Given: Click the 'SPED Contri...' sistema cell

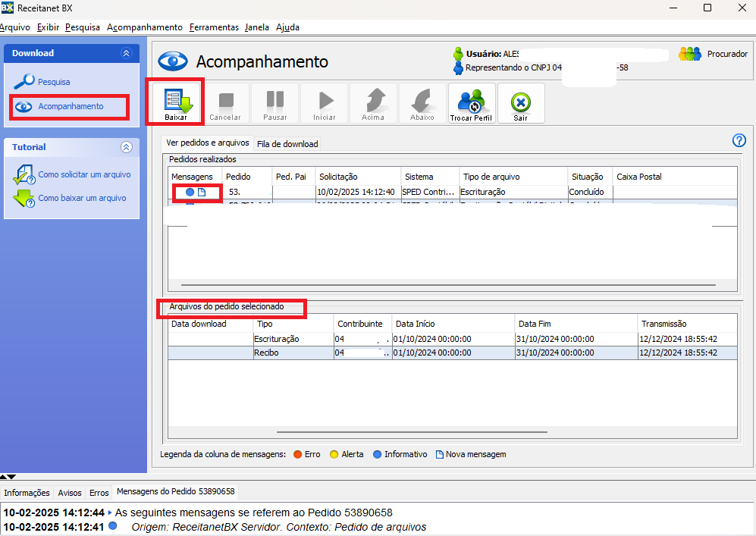Looking at the screenshot, I should [x=428, y=192].
